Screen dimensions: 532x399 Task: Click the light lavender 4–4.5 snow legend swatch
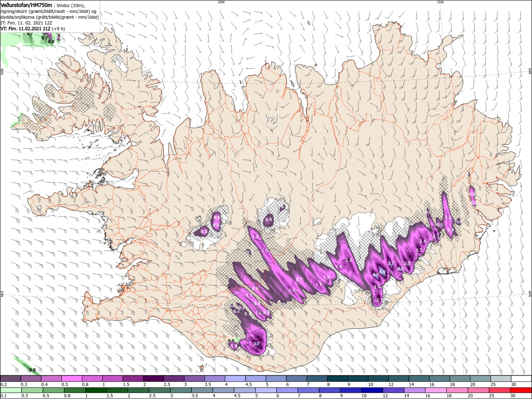[234, 379]
